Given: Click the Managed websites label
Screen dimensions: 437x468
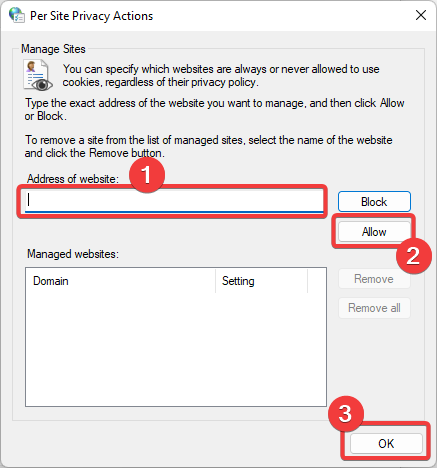Looking at the screenshot, I should (73, 254).
